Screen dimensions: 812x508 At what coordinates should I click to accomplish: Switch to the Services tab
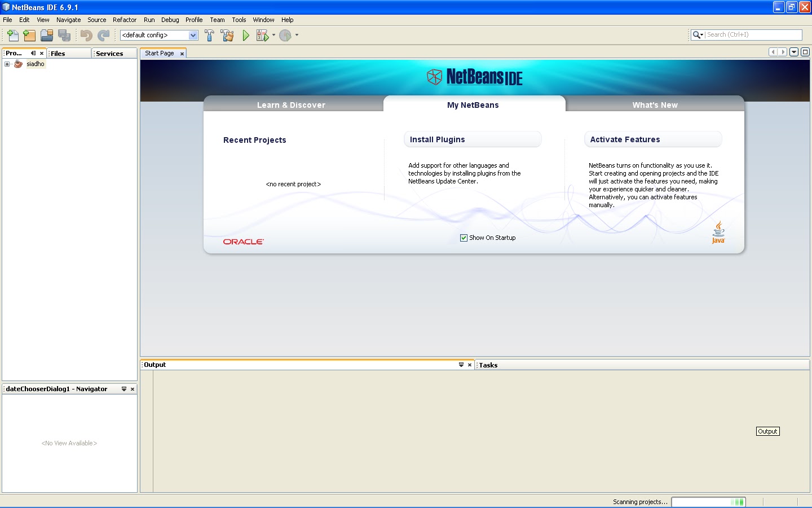pos(109,53)
